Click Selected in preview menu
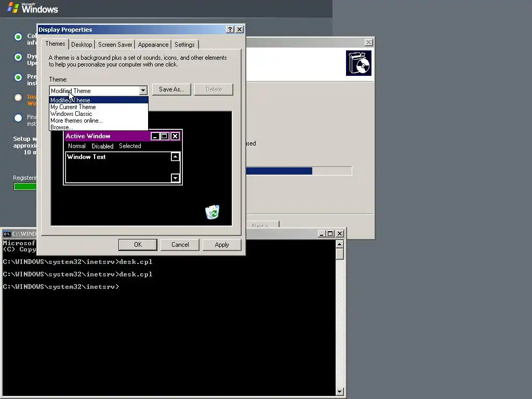 [x=130, y=146]
